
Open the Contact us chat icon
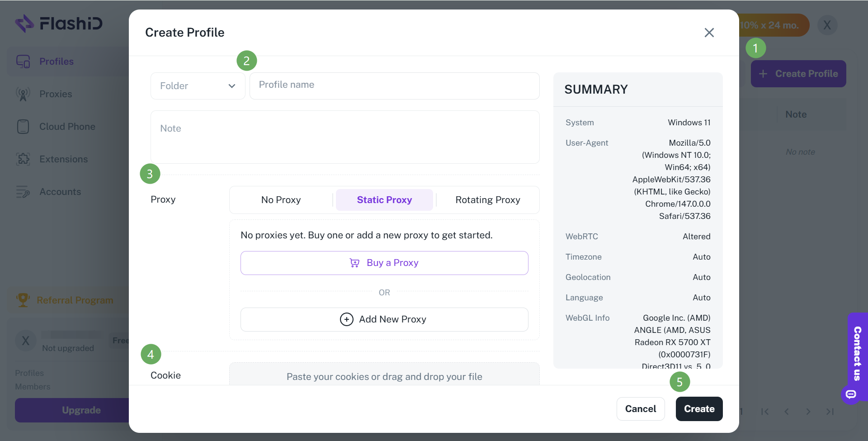[x=851, y=394]
